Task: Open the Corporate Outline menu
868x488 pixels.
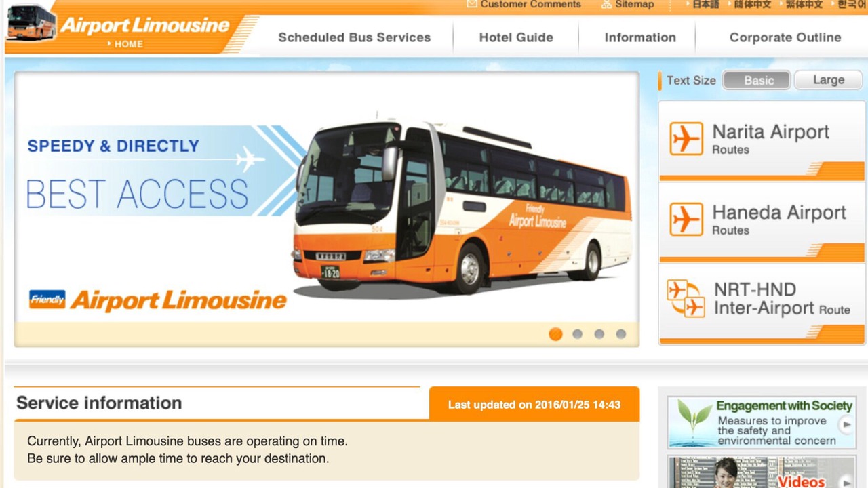Action: pyautogui.click(x=785, y=37)
